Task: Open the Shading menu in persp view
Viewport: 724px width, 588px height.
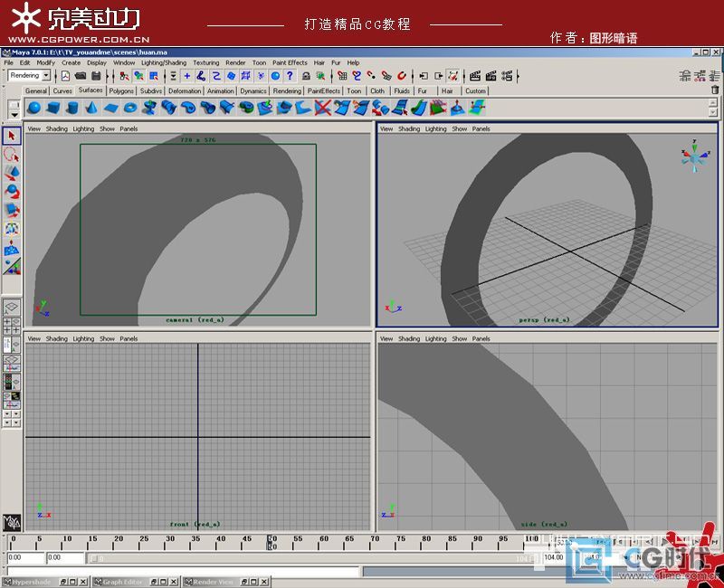Action: click(x=409, y=128)
